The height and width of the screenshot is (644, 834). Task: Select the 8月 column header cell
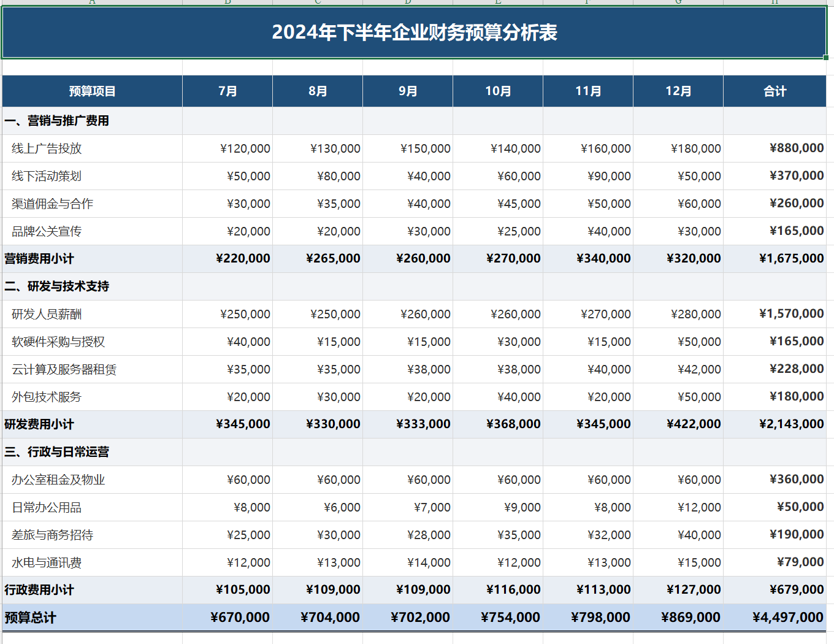point(318,91)
